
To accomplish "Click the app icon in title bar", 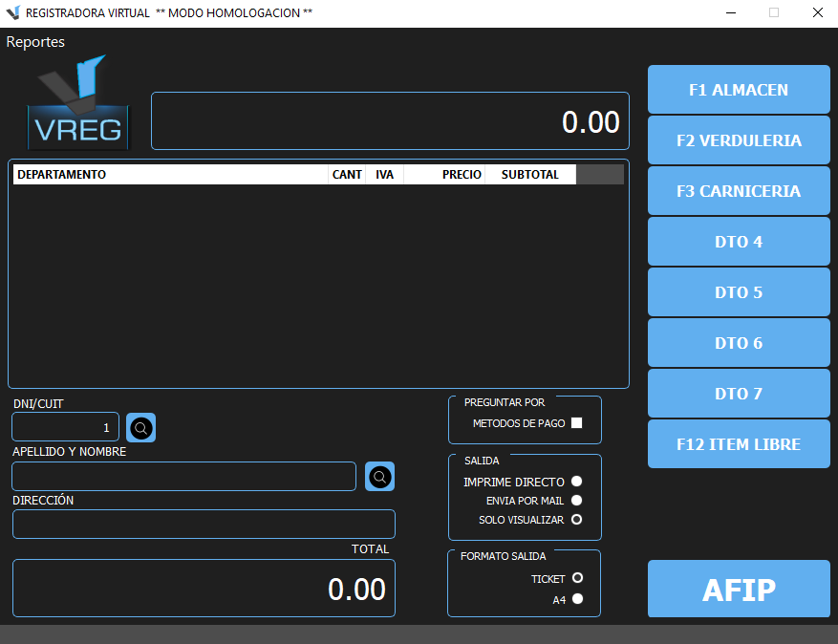I will (x=12, y=12).
